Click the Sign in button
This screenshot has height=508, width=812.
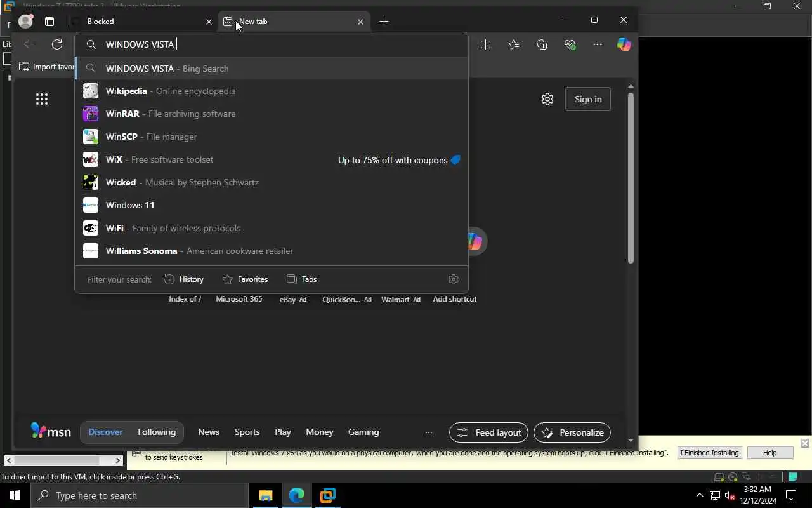coord(588,99)
